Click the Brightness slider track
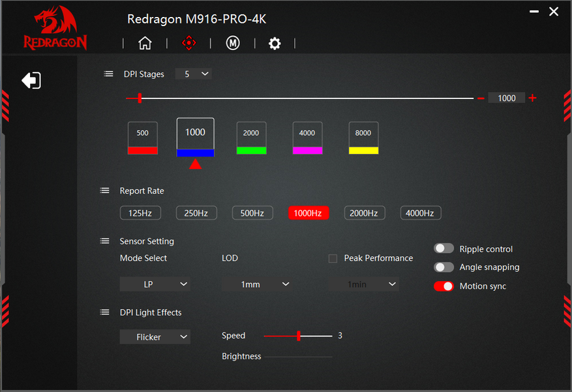Screen dimensions: 572x392 pos(298,357)
